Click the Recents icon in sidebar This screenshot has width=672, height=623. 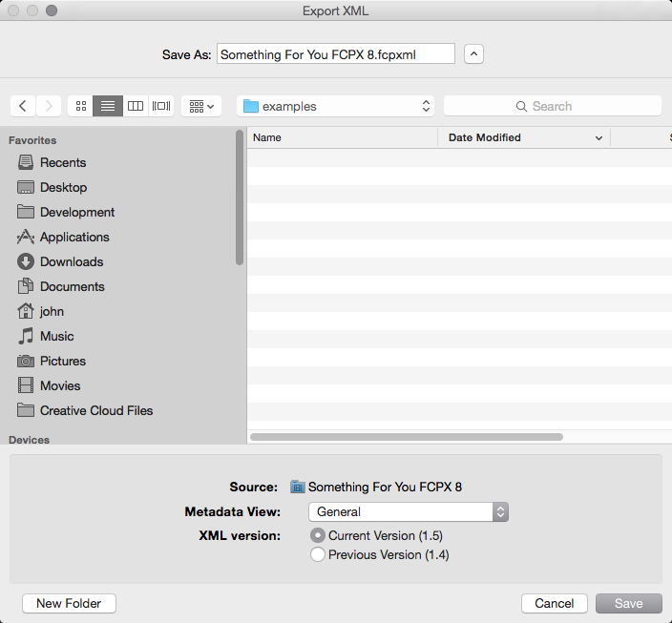point(25,162)
